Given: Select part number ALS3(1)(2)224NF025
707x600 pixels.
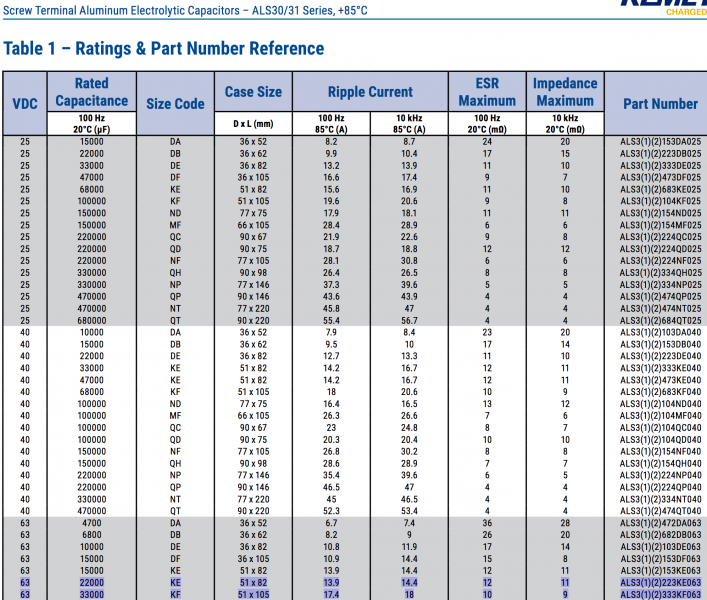Looking at the screenshot, I should point(661,261).
